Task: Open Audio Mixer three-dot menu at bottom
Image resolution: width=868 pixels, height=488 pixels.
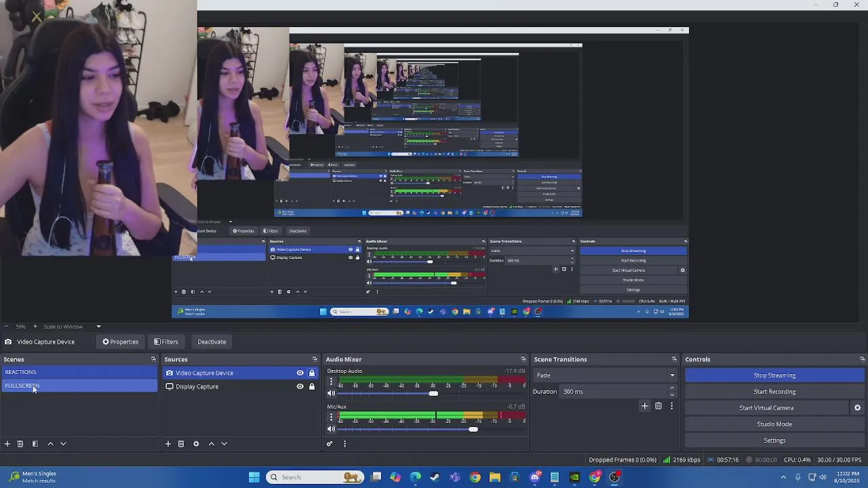Action: pos(344,444)
